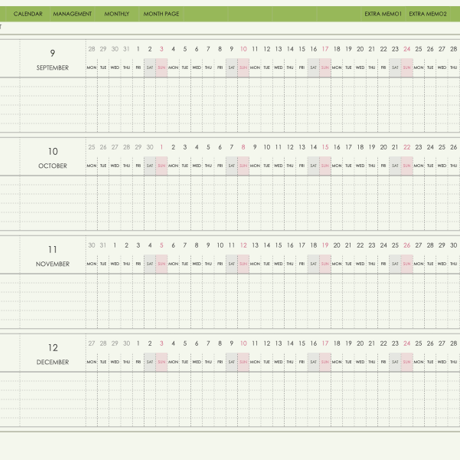Select greyed date 29 in the October row
The width and height of the screenshot is (460, 460).
pyautogui.click(x=138, y=147)
